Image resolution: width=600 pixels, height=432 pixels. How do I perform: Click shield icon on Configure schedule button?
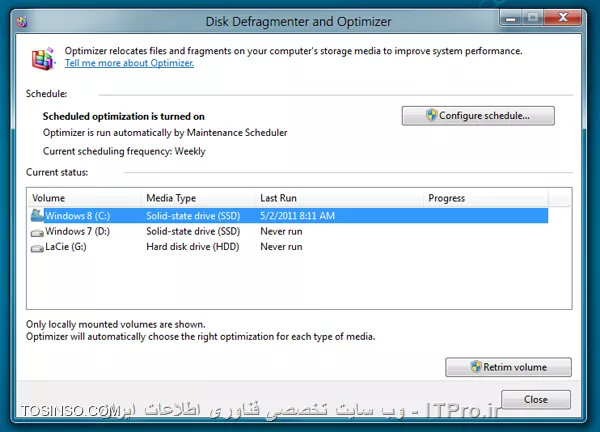431,115
